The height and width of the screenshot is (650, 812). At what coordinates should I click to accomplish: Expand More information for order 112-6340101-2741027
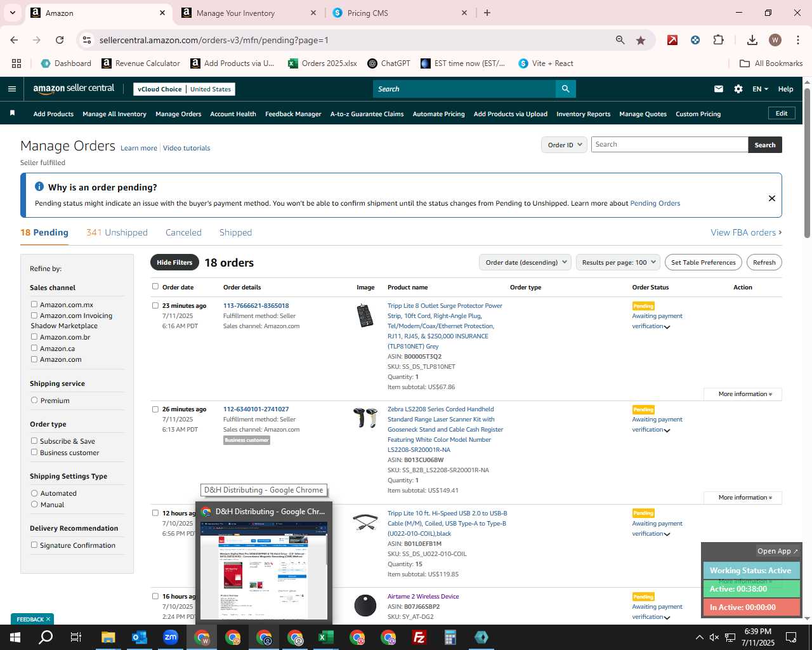(743, 498)
